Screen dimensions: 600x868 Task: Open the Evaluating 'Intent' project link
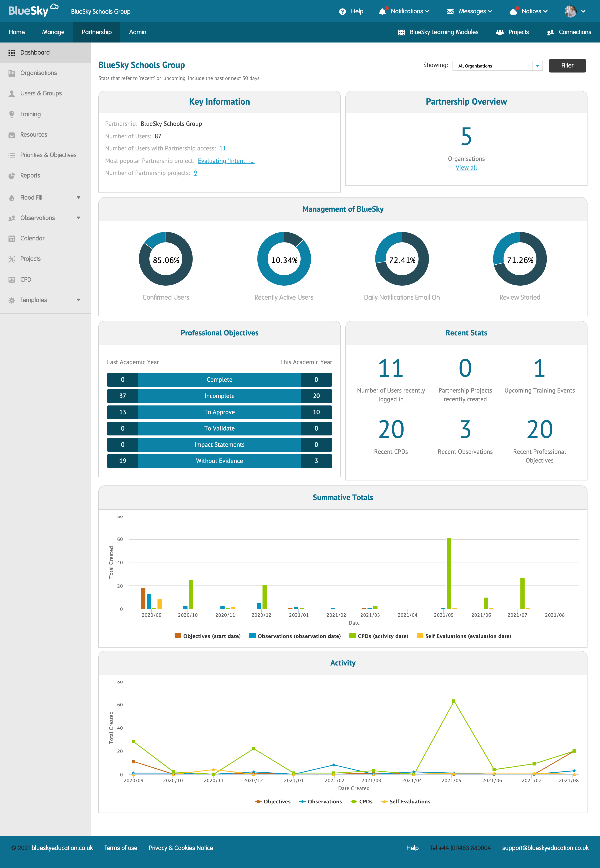point(226,161)
